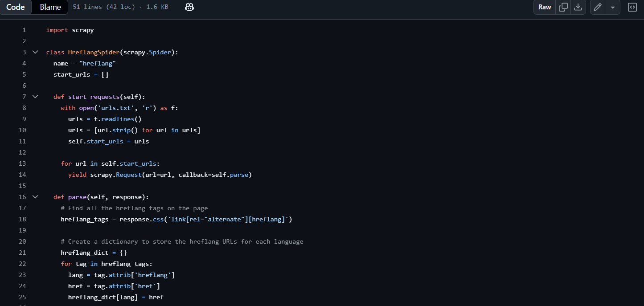Select line number 4
Viewport: 644px width, 306px height.
click(24, 63)
